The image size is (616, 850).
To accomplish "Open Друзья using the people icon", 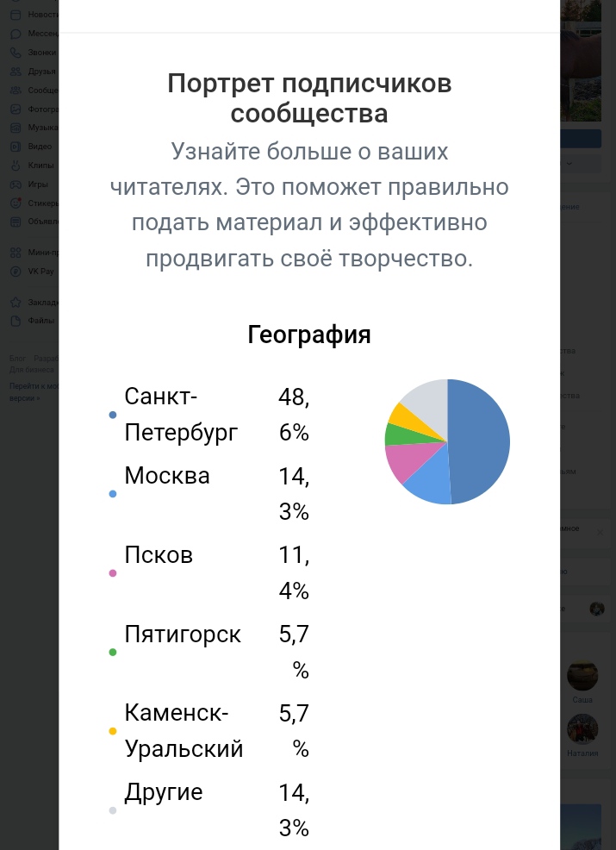I will (x=16, y=72).
